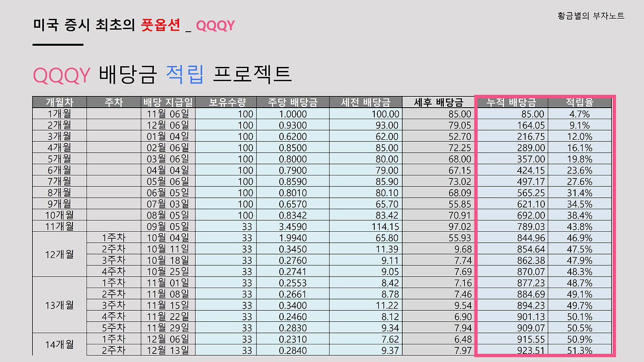Click the '주당 배당금' column header

coord(292,102)
